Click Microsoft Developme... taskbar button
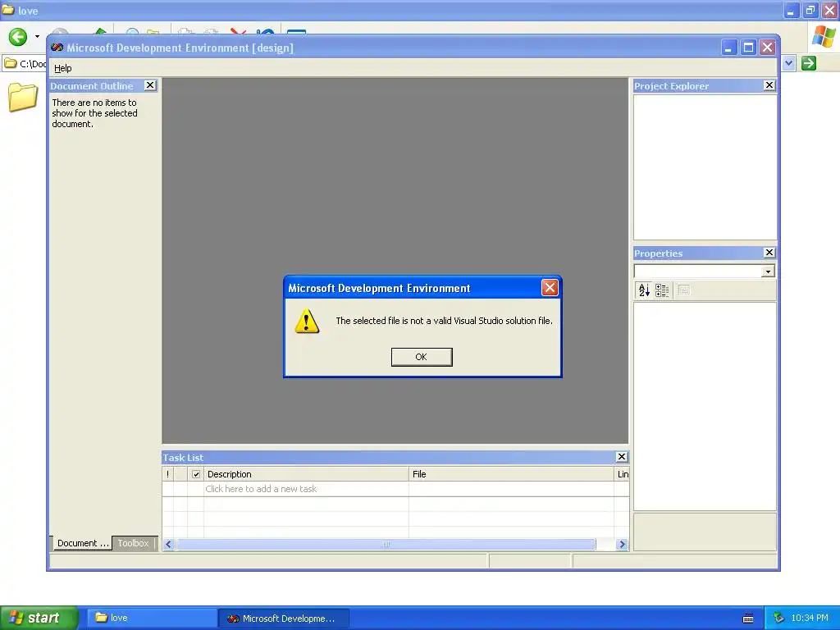This screenshot has height=630, width=840. click(x=283, y=619)
